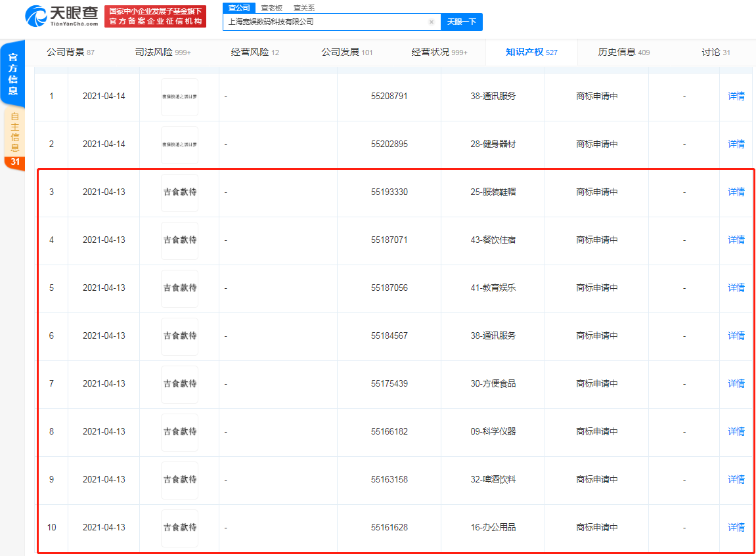View 吉食款待 trademark image in row 10
The image size is (756, 556).
click(x=179, y=528)
